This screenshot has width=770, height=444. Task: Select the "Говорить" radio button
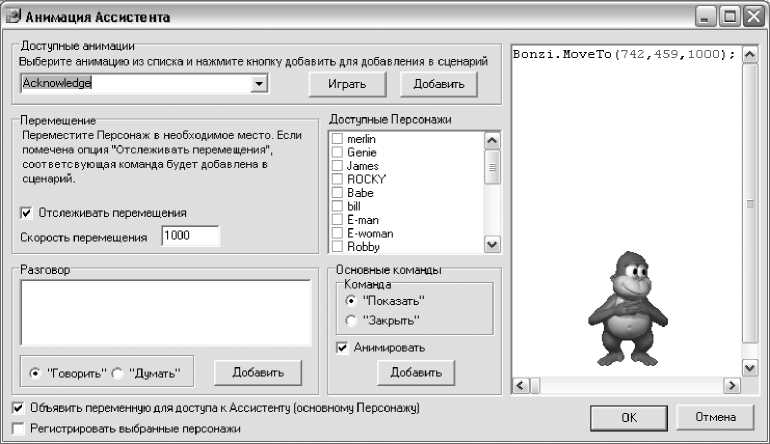click(35, 373)
